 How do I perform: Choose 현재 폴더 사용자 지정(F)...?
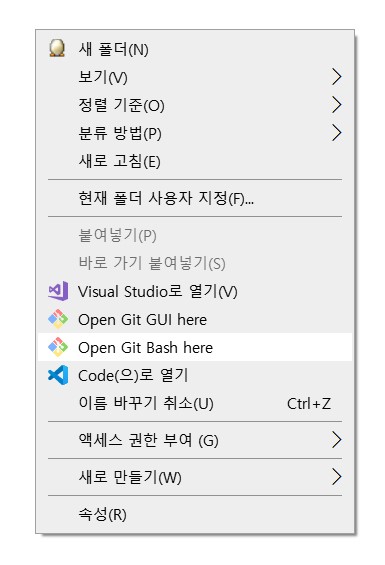tap(166, 198)
